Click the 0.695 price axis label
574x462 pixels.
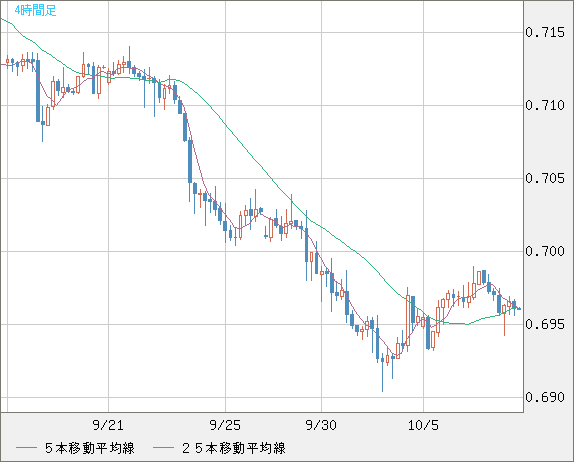click(x=545, y=324)
